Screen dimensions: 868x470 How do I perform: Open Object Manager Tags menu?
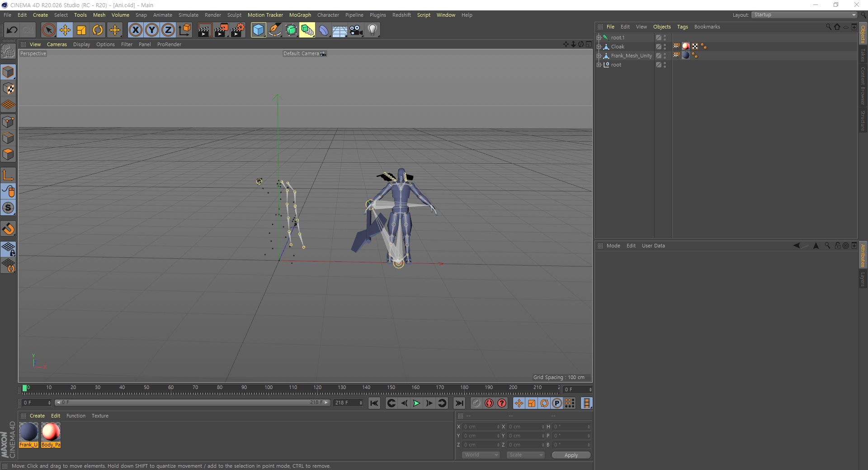682,27
